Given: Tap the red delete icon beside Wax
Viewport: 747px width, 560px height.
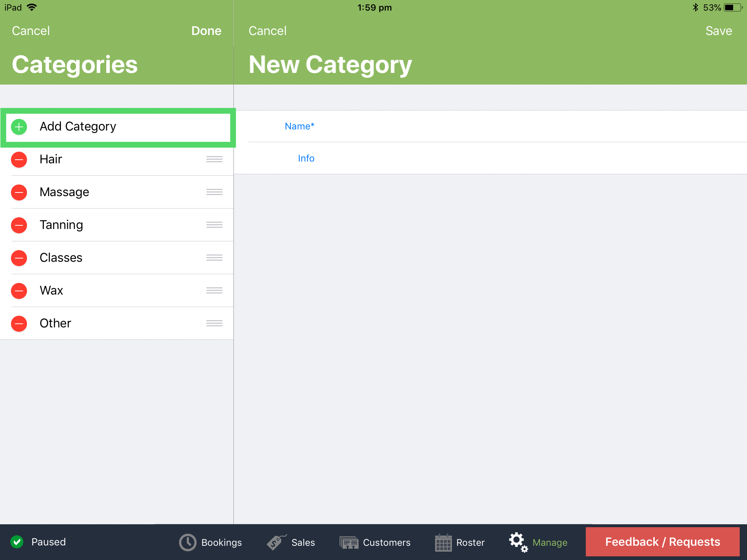Looking at the screenshot, I should tap(19, 291).
